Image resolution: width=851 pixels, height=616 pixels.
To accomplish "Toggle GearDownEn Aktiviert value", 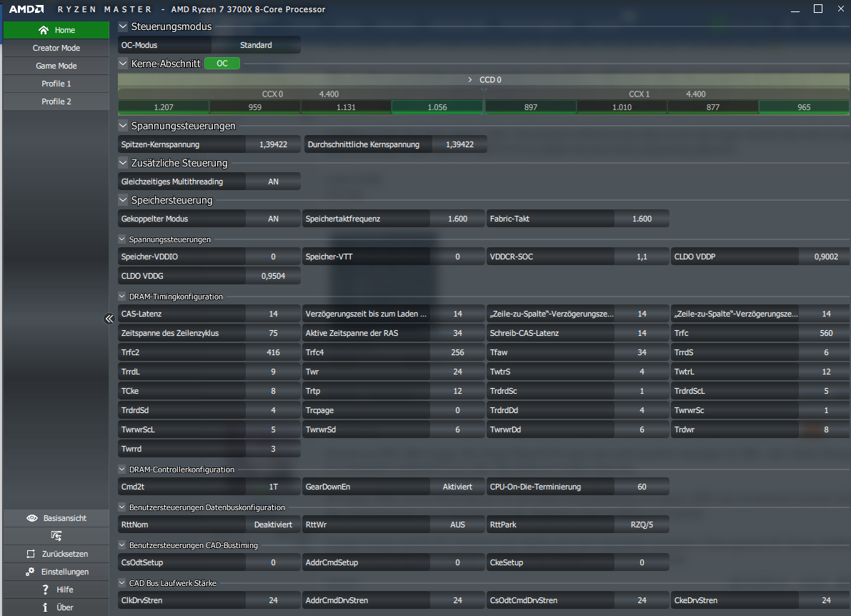I will pos(457,487).
